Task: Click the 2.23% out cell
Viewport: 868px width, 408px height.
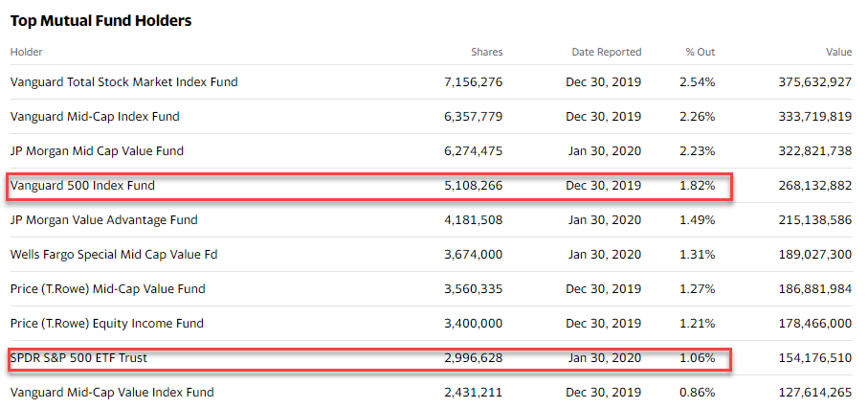Action: (697, 150)
